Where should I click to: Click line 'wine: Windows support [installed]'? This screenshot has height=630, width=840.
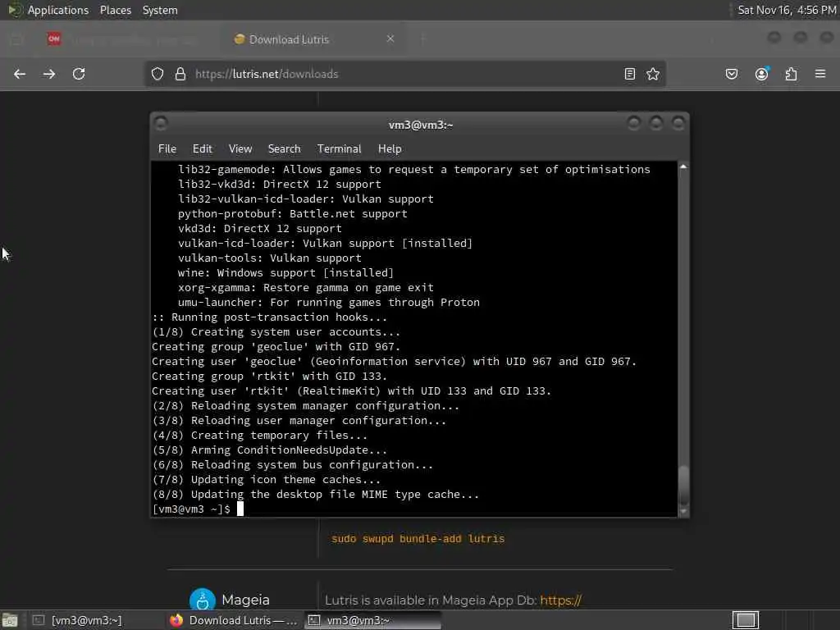(285, 272)
